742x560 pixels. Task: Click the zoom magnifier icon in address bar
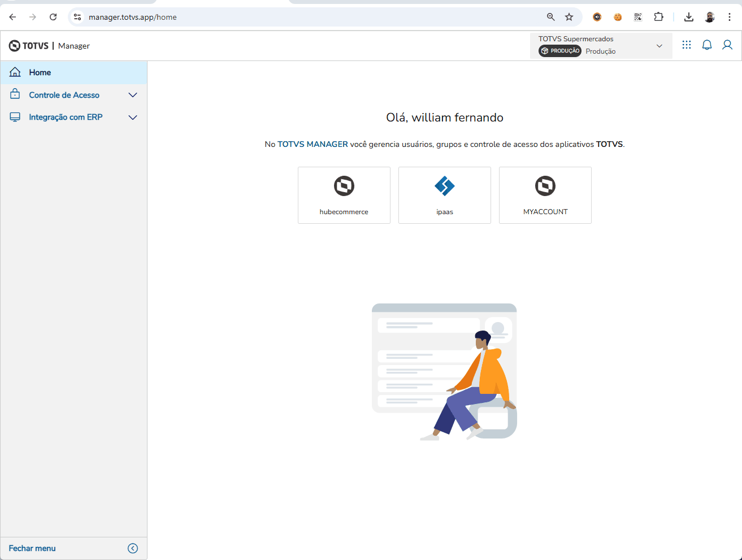551,17
